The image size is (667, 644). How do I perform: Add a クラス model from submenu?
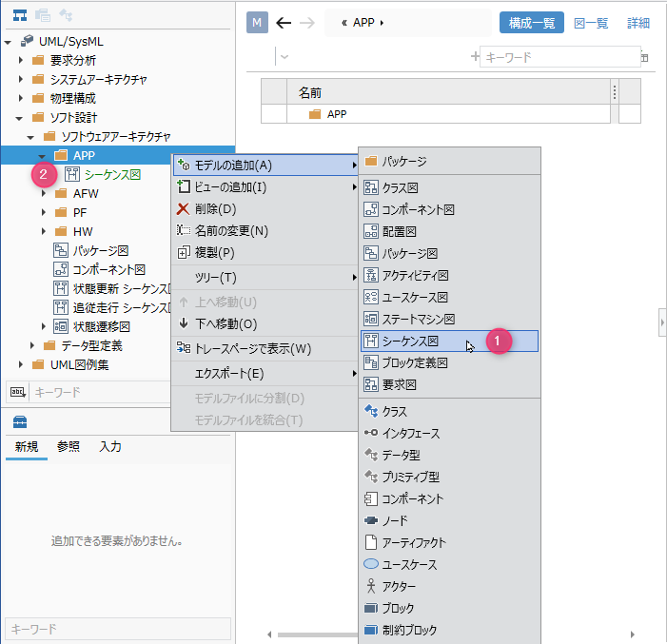[449, 411]
